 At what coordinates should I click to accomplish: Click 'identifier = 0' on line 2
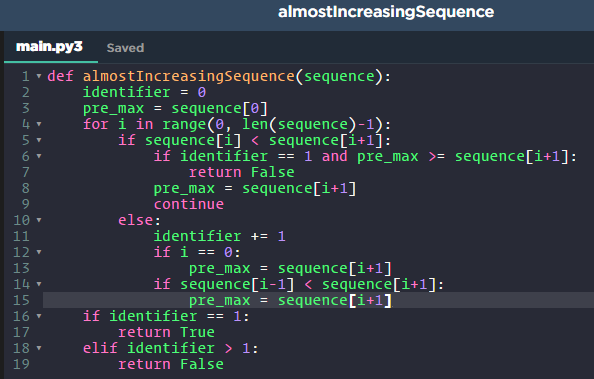coord(144,92)
